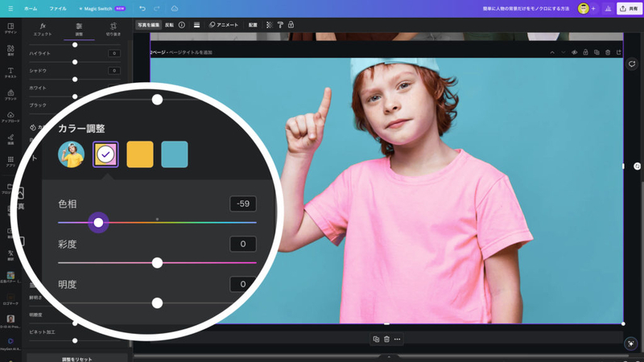The image size is (644, 362).
Task: Open the image info icon
Action: click(182, 25)
